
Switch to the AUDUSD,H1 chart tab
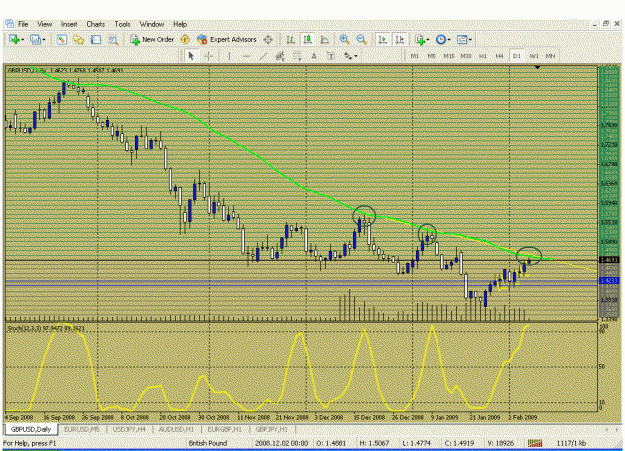[177, 429]
